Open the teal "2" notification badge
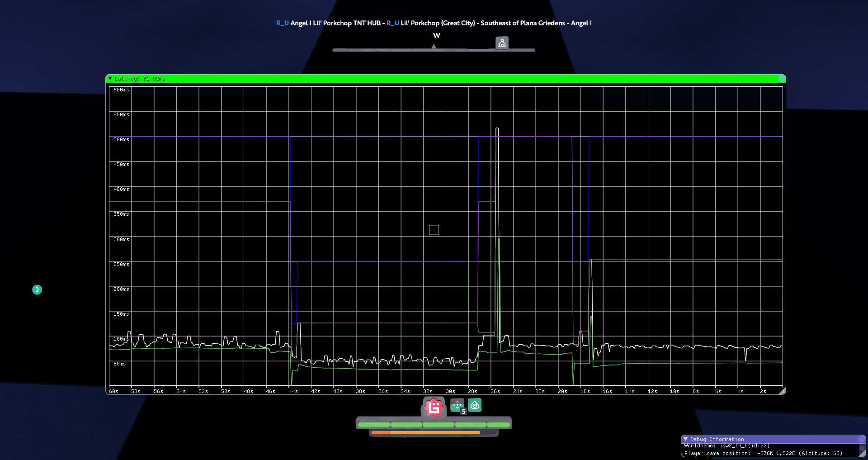Image resolution: width=868 pixels, height=460 pixels. [x=37, y=290]
